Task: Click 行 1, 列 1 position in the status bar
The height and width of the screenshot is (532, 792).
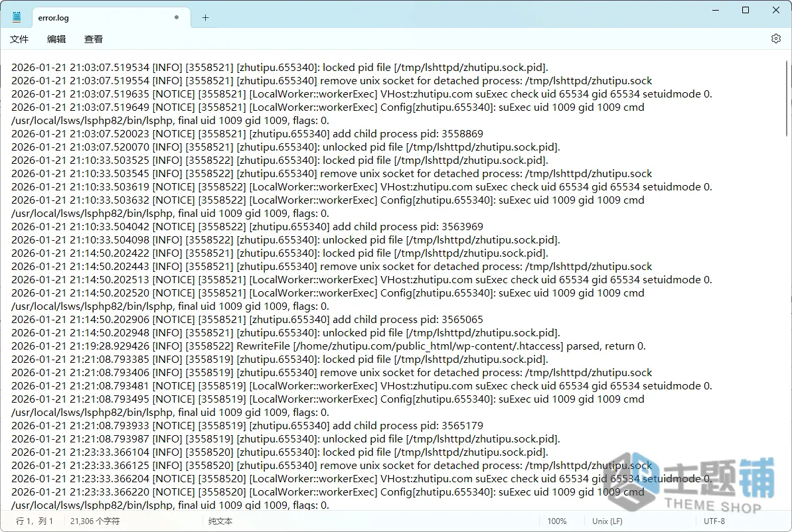Action: pos(35,521)
